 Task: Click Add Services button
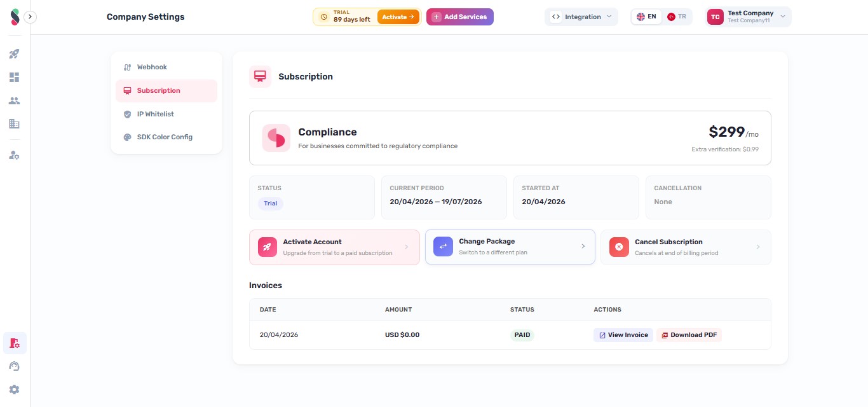460,17
